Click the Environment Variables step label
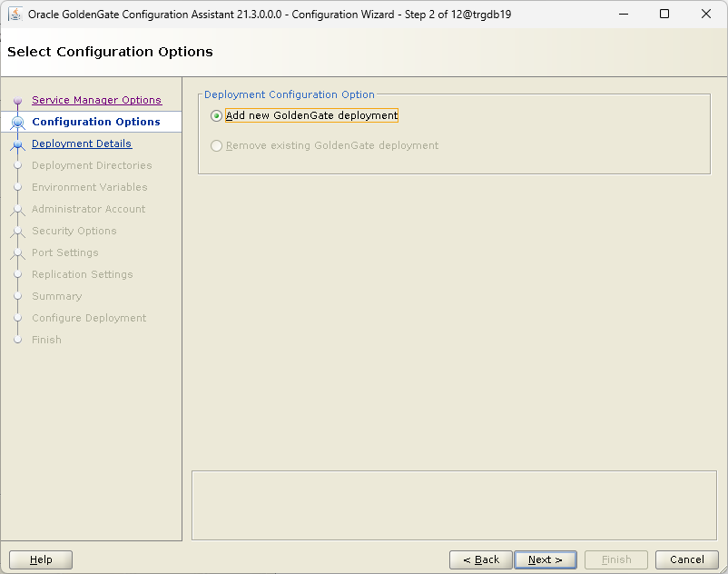This screenshot has width=728, height=574. tap(90, 187)
